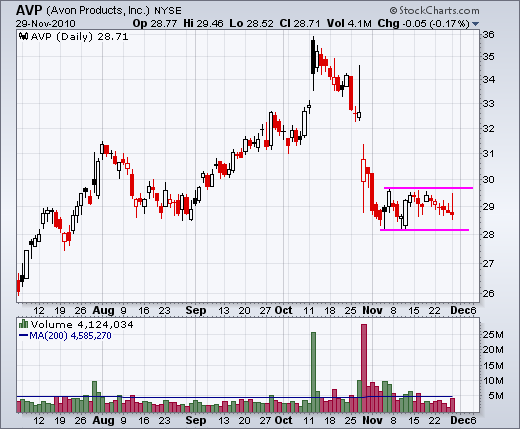The image size is (520, 429).
Task: Click the upper magenta resistance line
Action: coord(428,188)
